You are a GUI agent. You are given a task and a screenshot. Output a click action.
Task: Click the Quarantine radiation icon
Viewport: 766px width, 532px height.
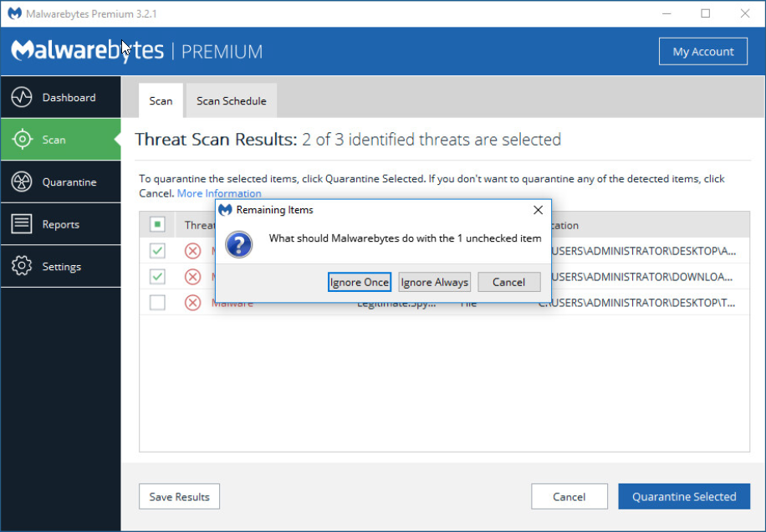pyautogui.click(x=22, y=182)
